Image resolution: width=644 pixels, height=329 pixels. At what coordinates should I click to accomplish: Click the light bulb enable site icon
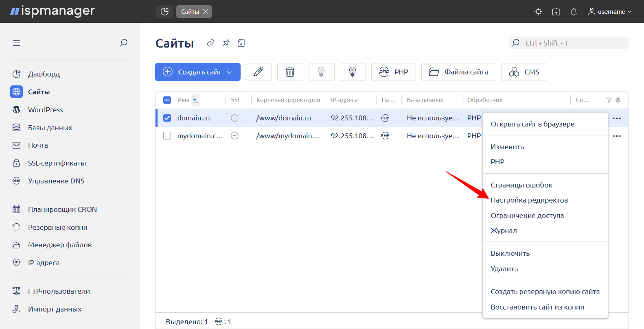coord(321,72)
